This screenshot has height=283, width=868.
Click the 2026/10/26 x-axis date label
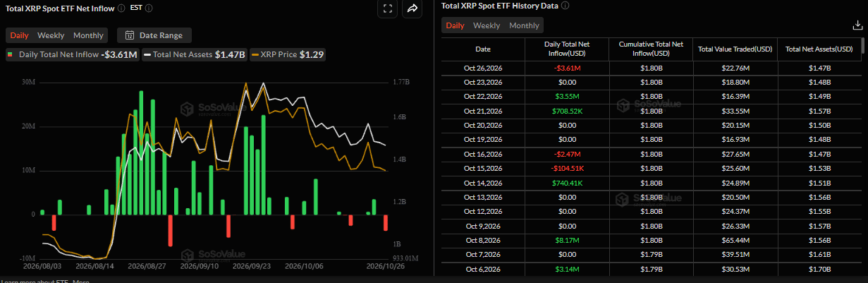(387, 266)
